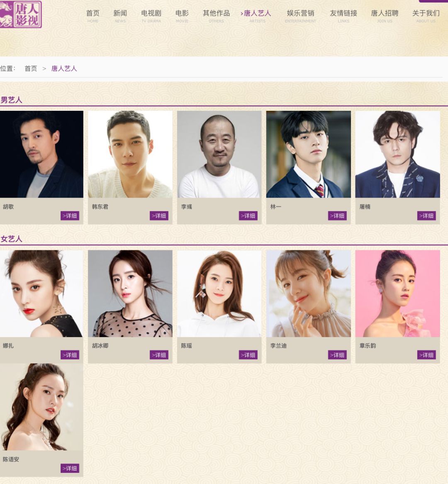Open details for 陈语安
The height and width of the screenshot is (484, 448).
click(70, 468)
